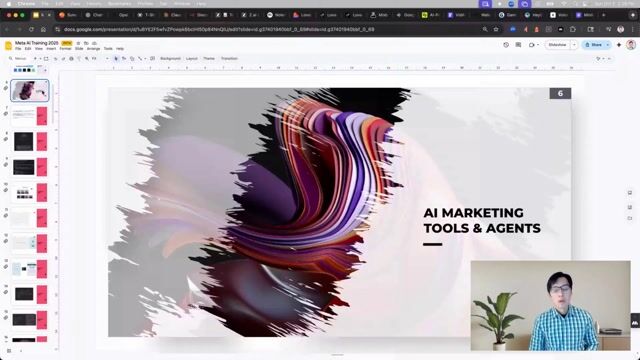The width and height of the screenshot is (640, 360).
Task: Open the Insert menu
Action: 51,49
